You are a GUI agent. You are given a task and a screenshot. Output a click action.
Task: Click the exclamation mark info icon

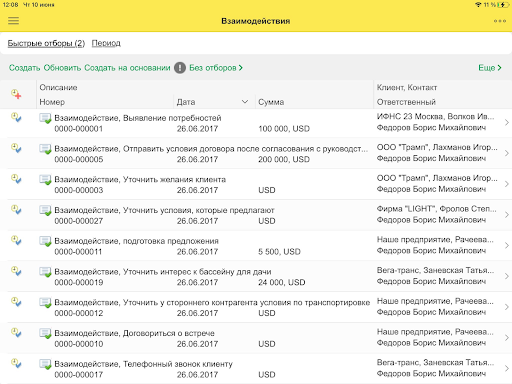(180, 68)
